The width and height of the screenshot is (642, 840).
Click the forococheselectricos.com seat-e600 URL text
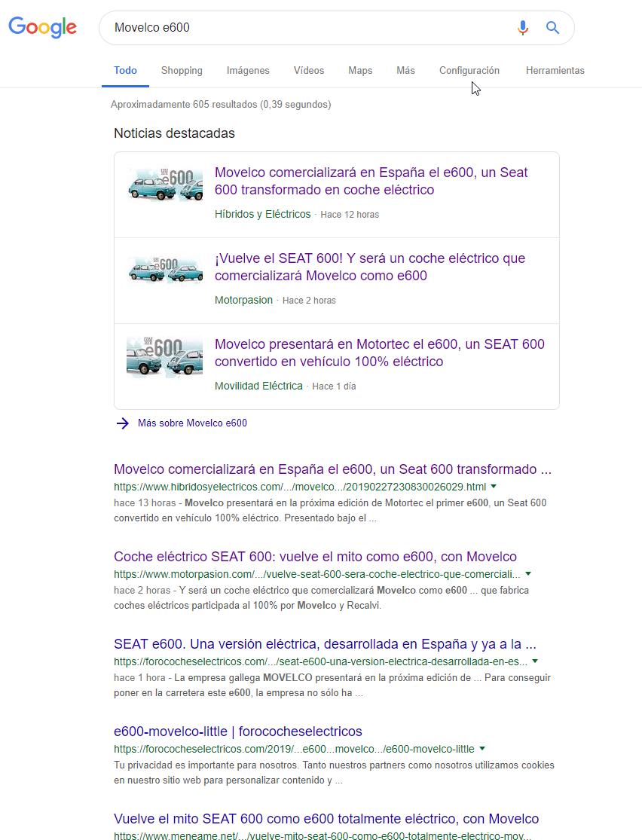tap(320, 661)
